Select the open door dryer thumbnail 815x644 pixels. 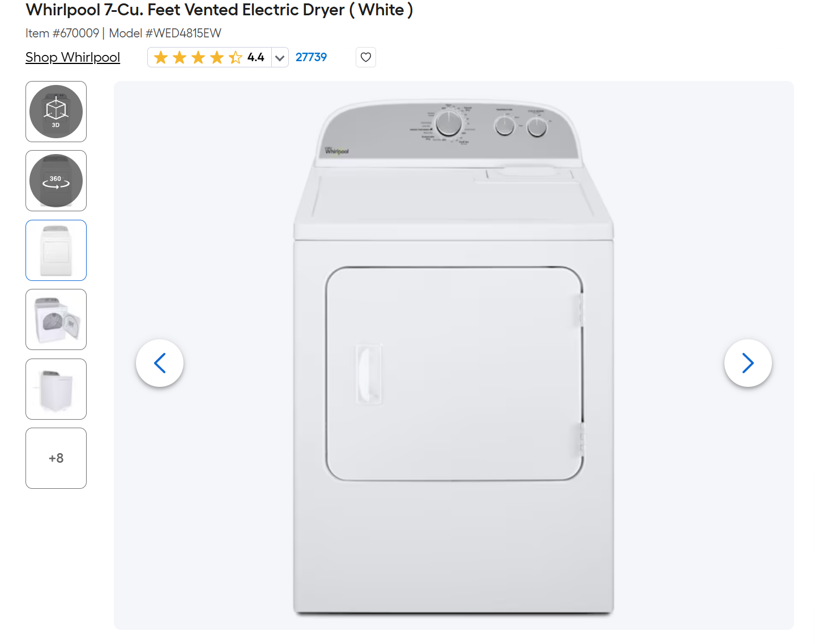pyautogui.click(x=56, y=319)
